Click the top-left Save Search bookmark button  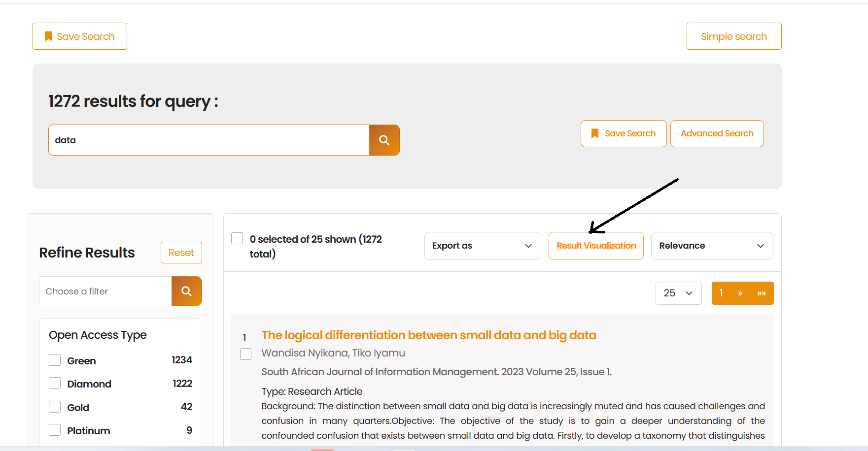[x=80, y=36]
